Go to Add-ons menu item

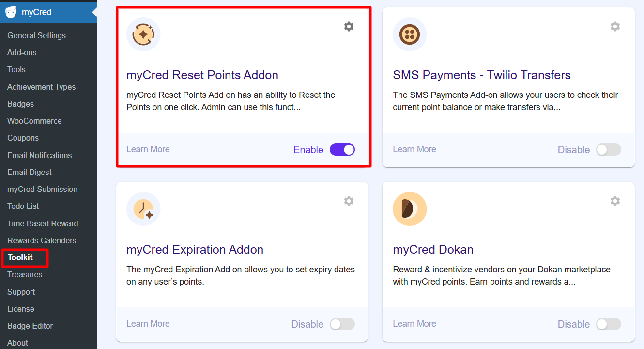point(22,52)
